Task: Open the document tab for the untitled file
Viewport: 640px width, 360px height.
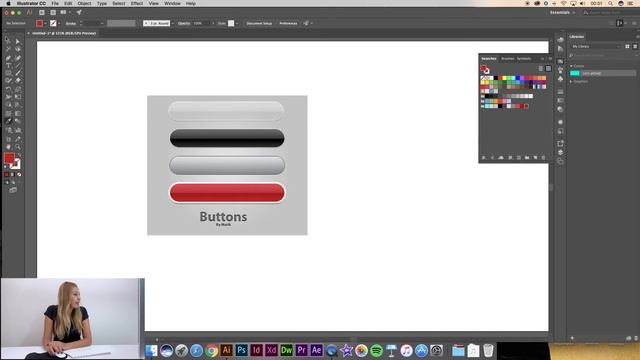Action: pyautogui.click(x=64, y=33)
